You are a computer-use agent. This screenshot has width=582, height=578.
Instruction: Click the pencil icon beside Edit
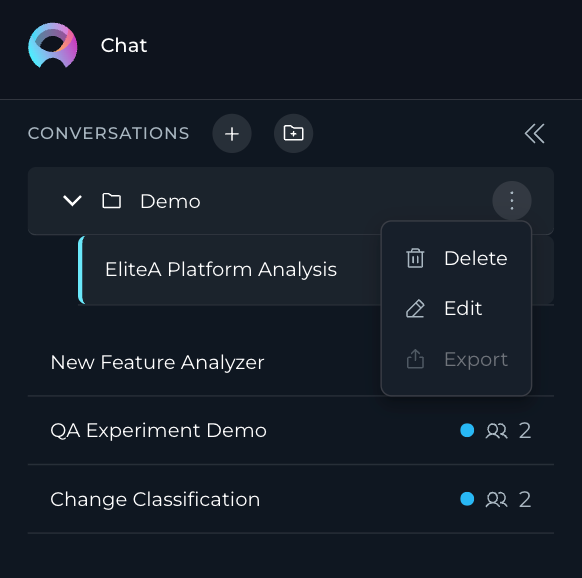tap(415, 308)
